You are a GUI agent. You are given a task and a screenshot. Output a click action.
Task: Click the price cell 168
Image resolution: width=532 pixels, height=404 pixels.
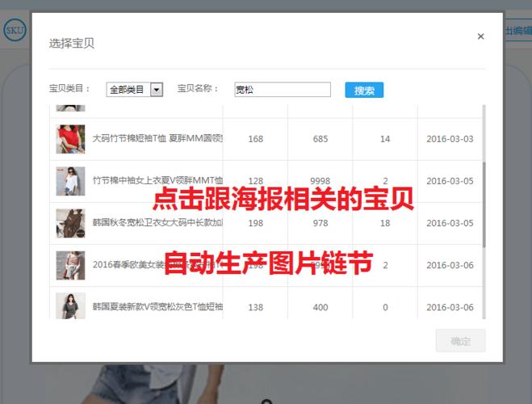[255, 139]
